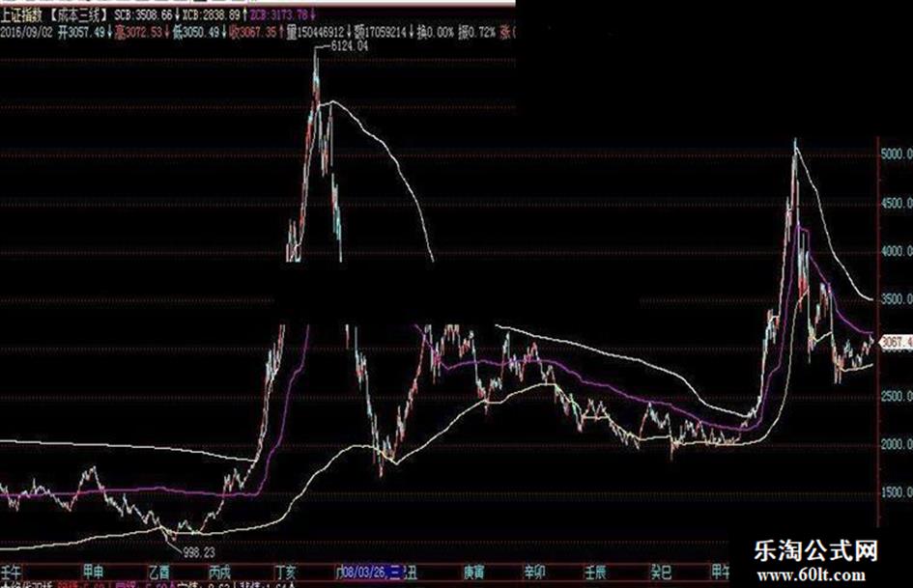Click the SCB:3508.66 indicator value

[x=143, y=15]
